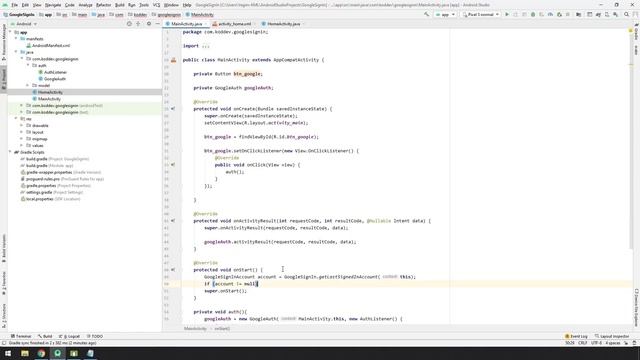
Task: Toggle the Project tool window side tab
Action: [x=4, y=79]
